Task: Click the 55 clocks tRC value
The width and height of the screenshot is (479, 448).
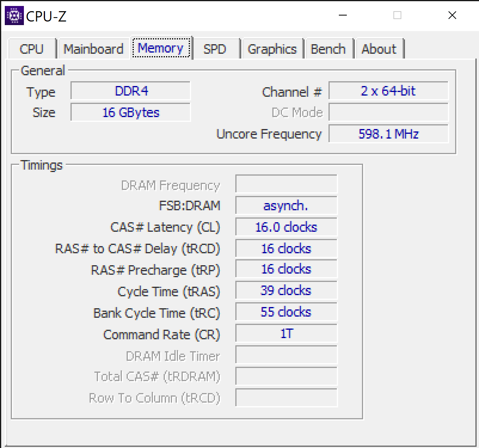Action: pos(286,312)
